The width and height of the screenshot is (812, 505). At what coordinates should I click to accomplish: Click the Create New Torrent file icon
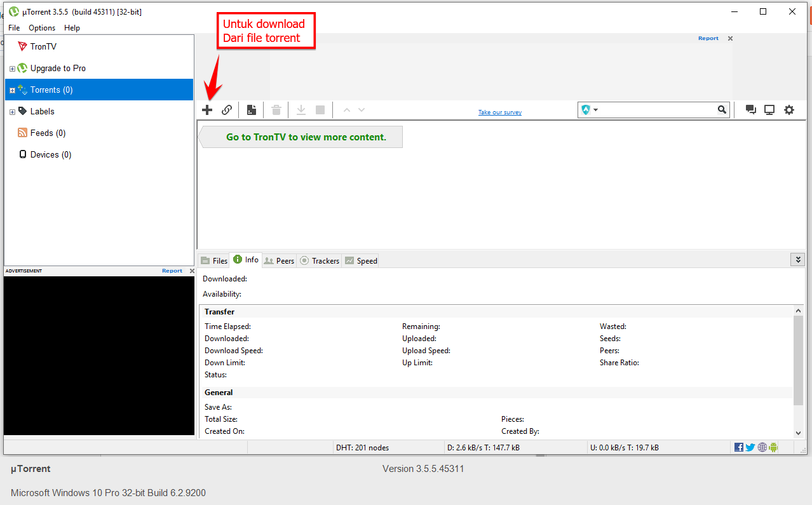click(252, 110)
